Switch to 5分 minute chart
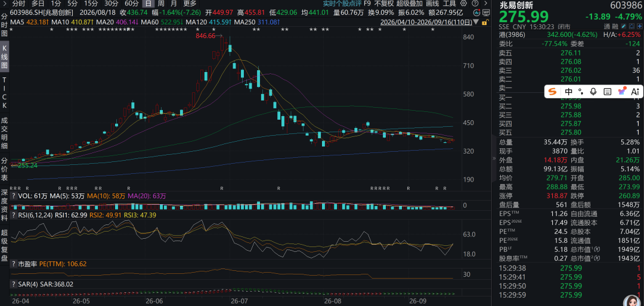 [72, 4]
